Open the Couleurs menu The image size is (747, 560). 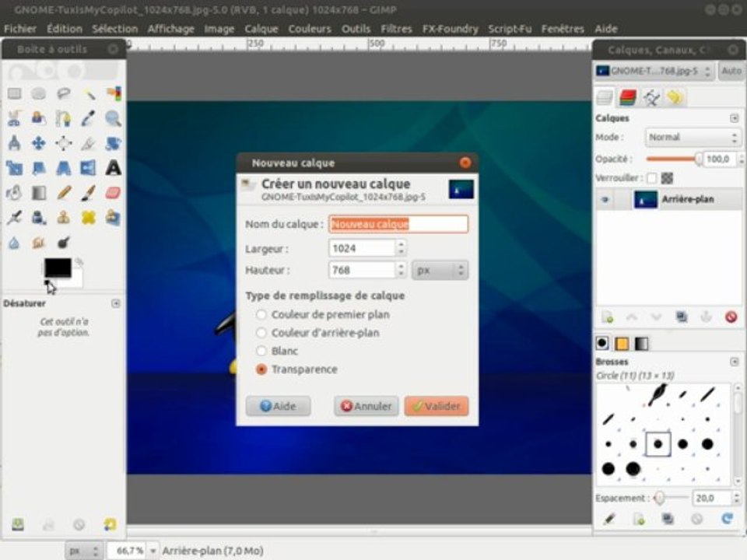click(310, 29)
